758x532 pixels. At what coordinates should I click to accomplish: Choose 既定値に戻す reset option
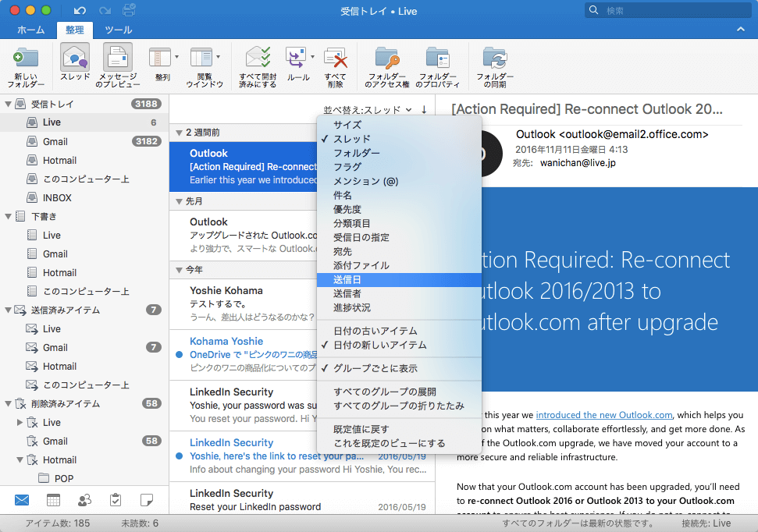(x=400, y=429)
